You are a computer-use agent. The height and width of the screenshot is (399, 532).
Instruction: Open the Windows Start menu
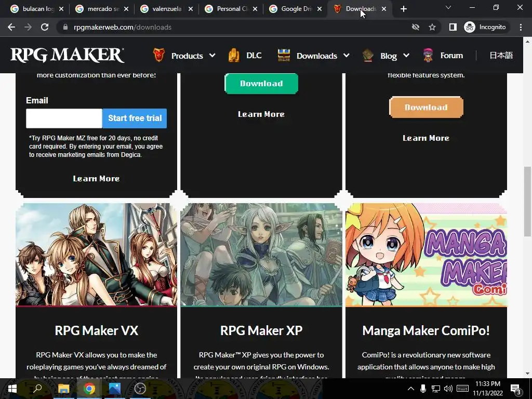[12, 389]
